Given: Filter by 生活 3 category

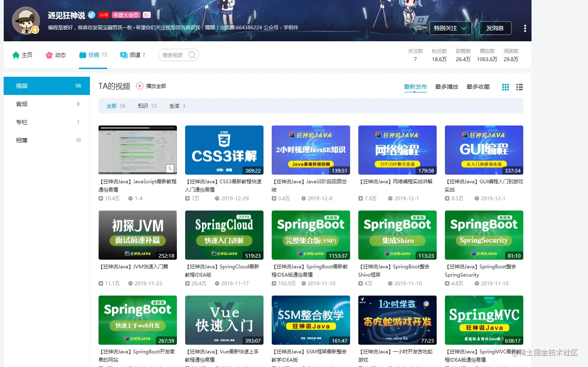Looking at the screenshot, I should 177,106.
